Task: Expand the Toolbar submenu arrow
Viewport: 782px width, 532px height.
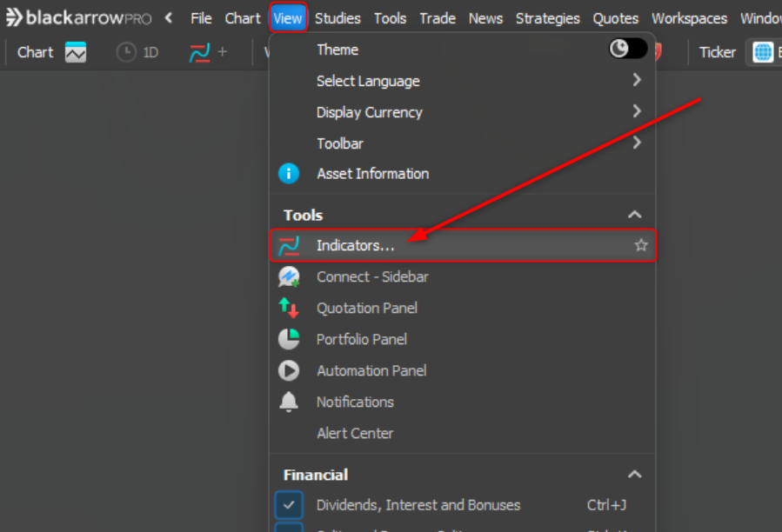Action: (x=637, y=143)
